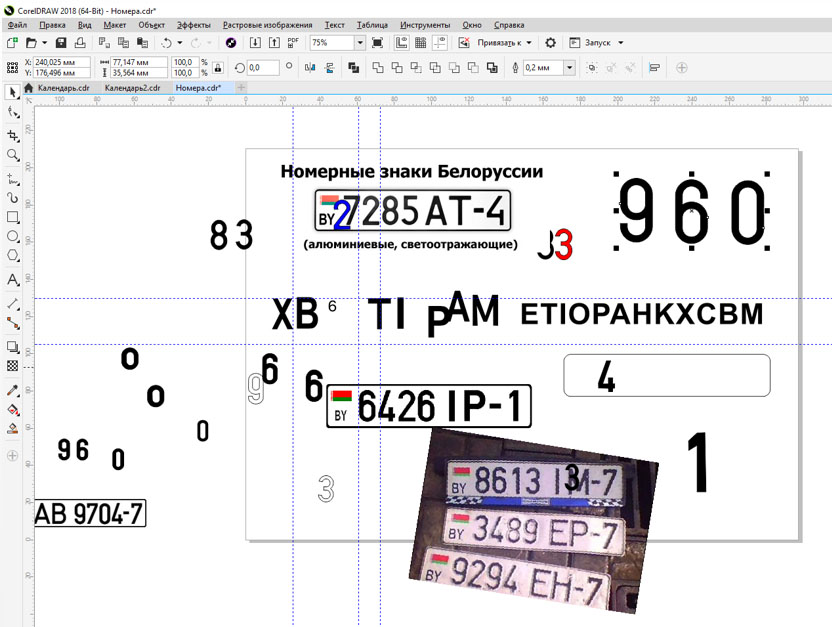832x627 pixels.
Task: Open the Options gear icon
Action: pyautogui.click(x=550, y=43)
